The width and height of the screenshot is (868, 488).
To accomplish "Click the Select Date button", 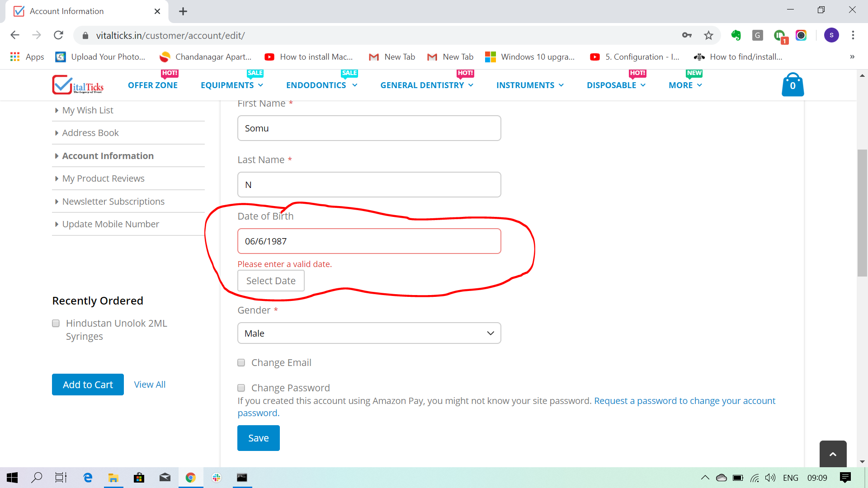I will 270,281.
